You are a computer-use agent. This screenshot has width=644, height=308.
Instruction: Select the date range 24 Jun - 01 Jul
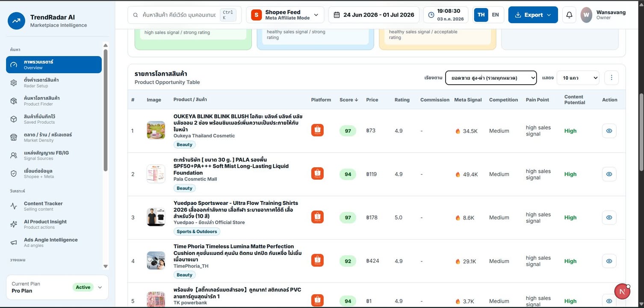374,15
